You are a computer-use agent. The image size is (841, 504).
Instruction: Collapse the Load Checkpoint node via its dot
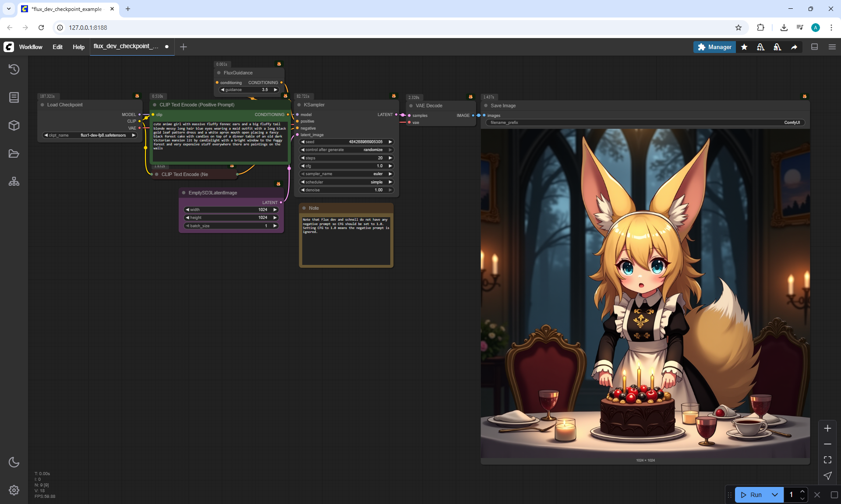point(42,105)
